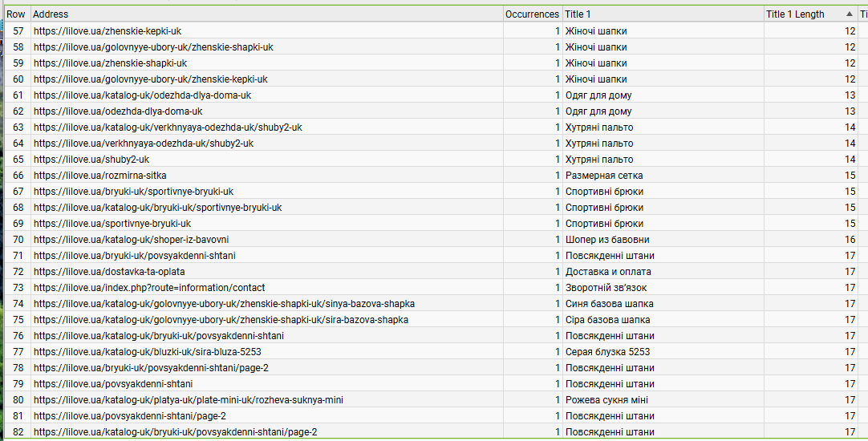
Task: Click row number 82
Action: 18,432
